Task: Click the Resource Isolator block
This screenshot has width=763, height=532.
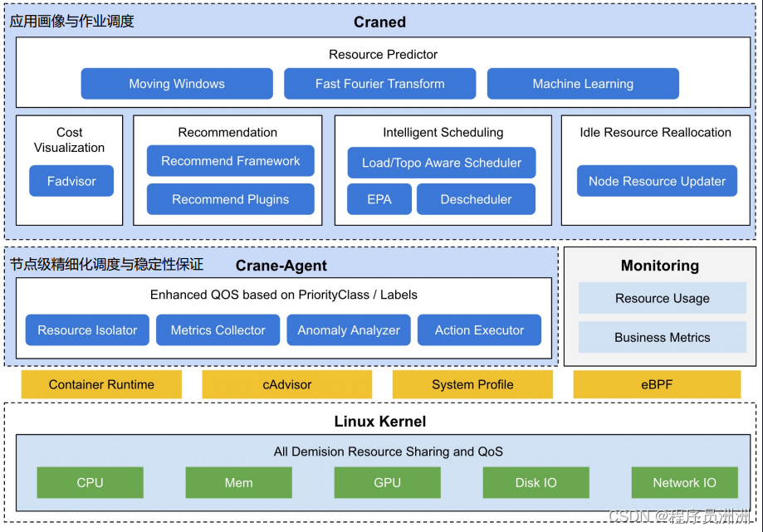Action: [x=87, y=329]
